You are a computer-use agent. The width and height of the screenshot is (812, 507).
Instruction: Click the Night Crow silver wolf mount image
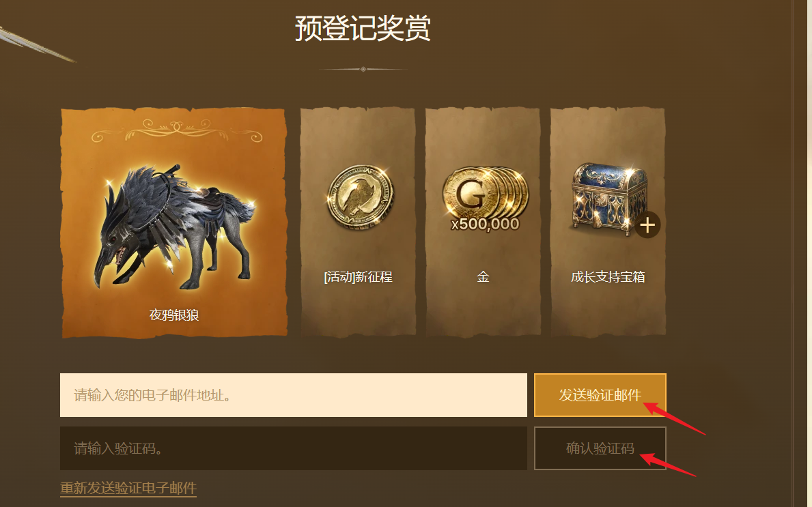(x=174, y=228)
